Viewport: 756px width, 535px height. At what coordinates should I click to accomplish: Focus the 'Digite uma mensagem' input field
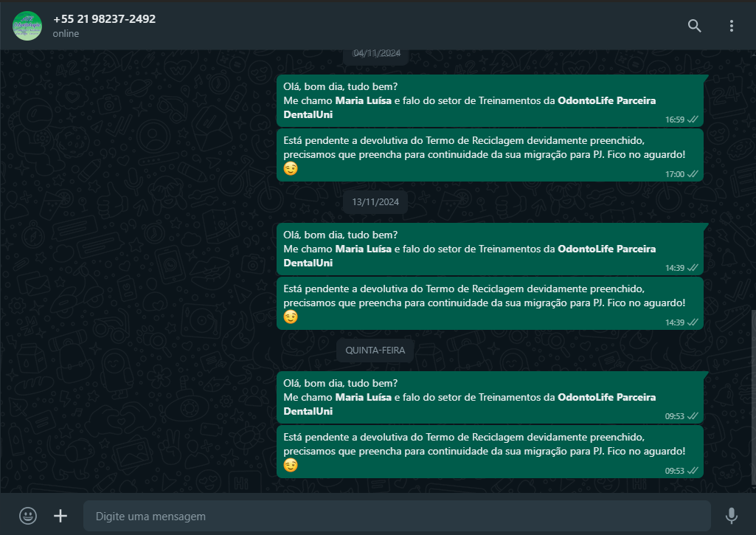coord(397,516)
